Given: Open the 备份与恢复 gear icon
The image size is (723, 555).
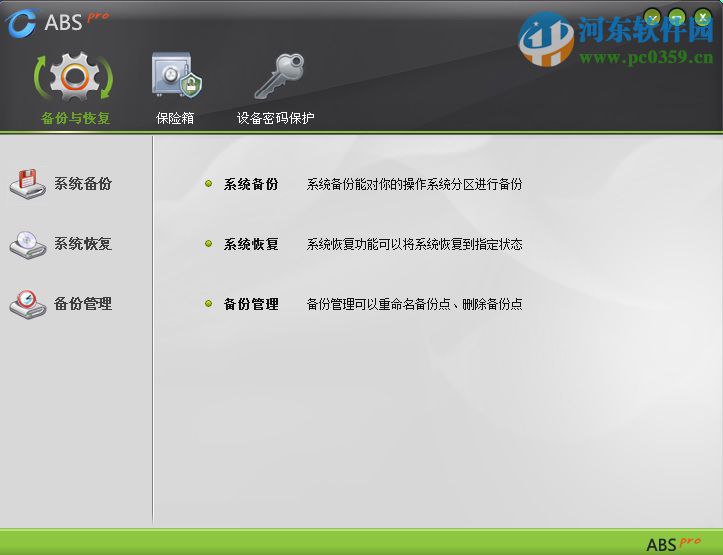Looking at the screenshot, I should [73, 77].
